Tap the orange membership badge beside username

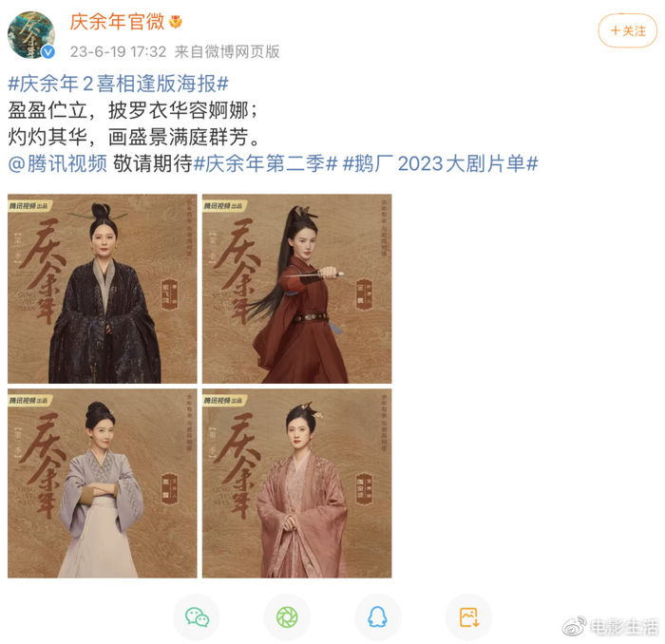[175, 22]
